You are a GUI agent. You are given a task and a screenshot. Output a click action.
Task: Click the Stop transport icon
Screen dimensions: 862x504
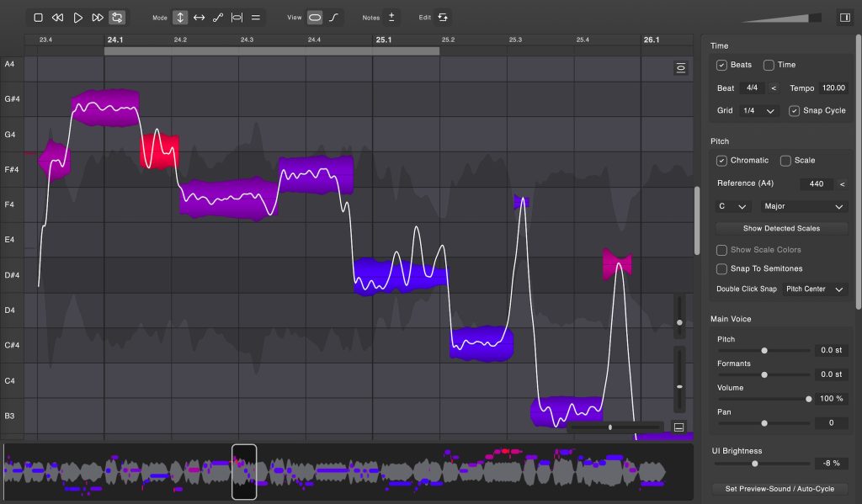37,16
